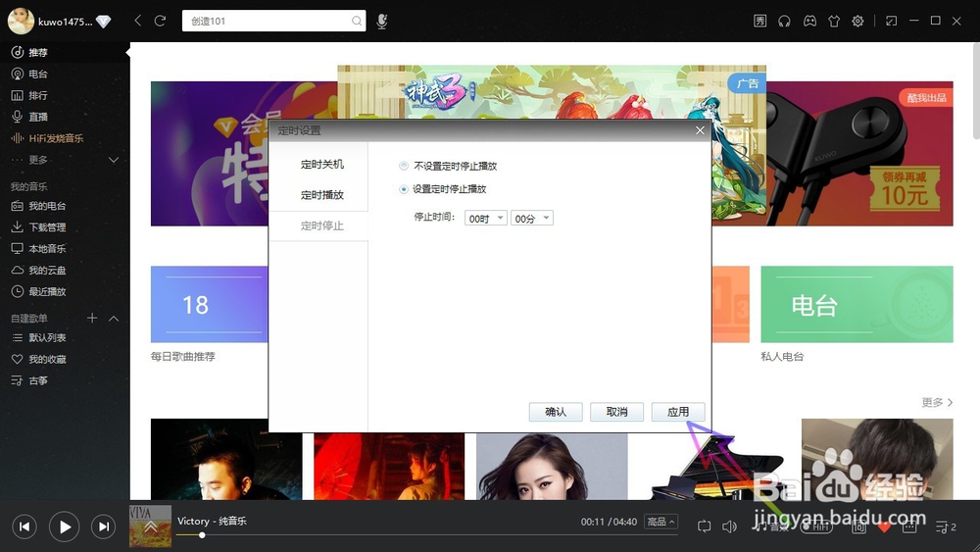Add new playlist with plus icon
This screenshot has width=980, height=552.
[92, 319]
